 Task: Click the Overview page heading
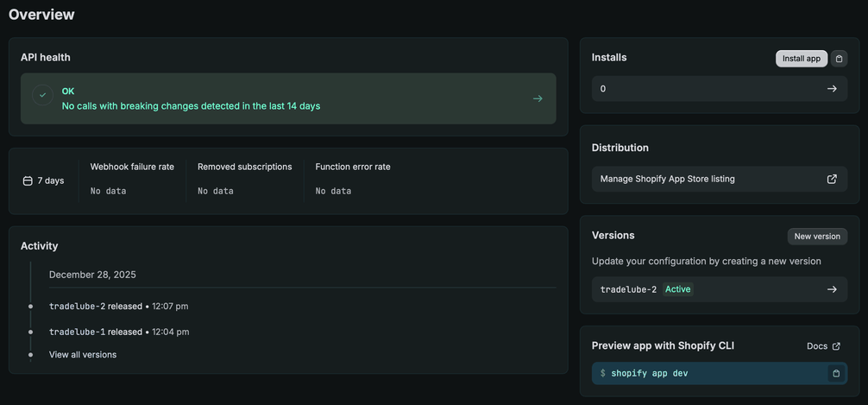point(41,15)
